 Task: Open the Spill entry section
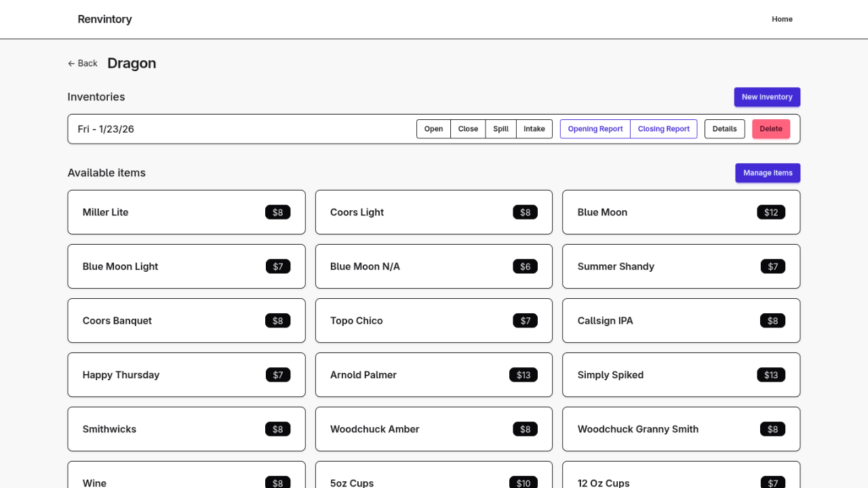(x=500, y=129)
